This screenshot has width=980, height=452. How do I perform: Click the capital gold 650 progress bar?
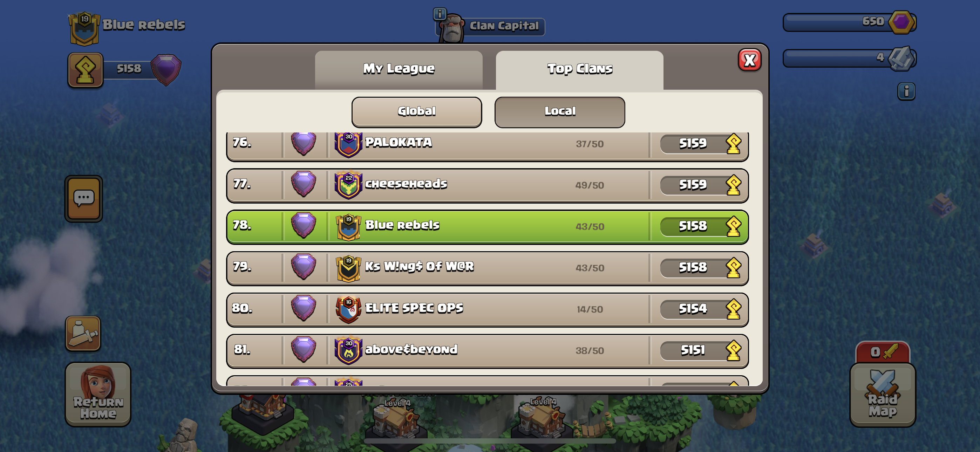[x=849, y=22]
